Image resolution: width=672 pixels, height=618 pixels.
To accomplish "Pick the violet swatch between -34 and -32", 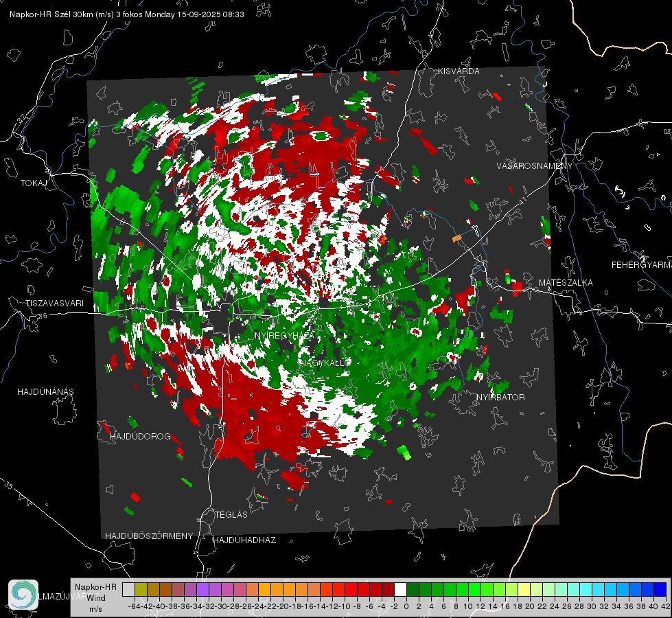I will point(202,590).
